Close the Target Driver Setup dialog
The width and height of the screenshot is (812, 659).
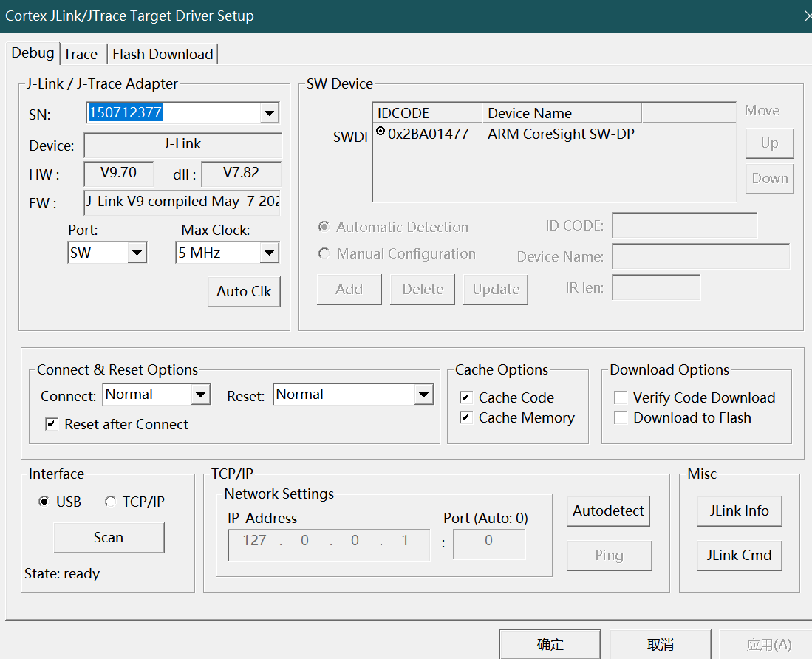(x=808, y=16)
